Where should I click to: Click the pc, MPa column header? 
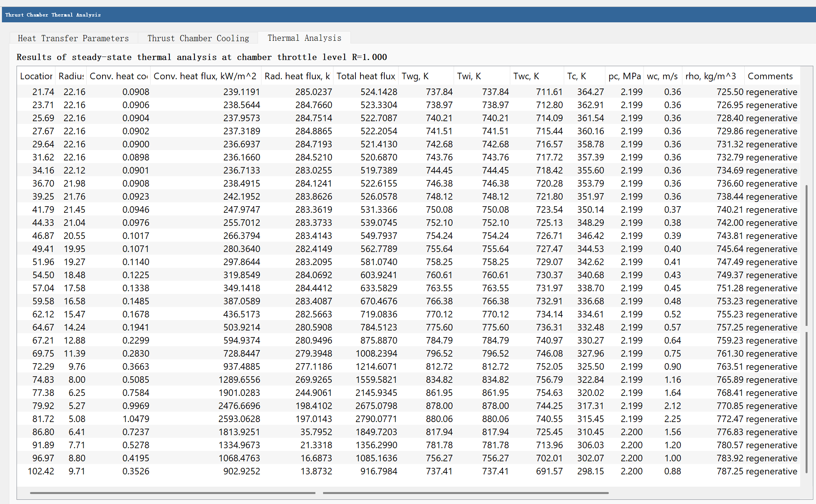pyautogui.click(x=624, y=76)
